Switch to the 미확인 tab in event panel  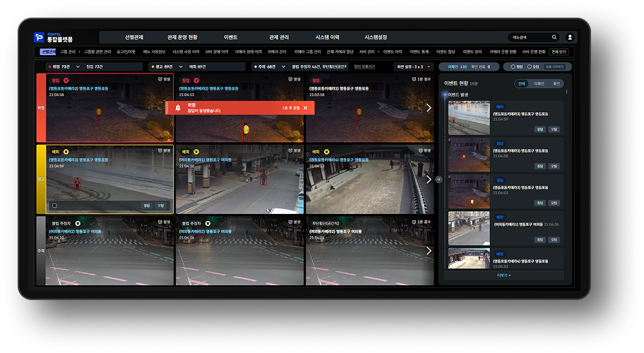539,83
